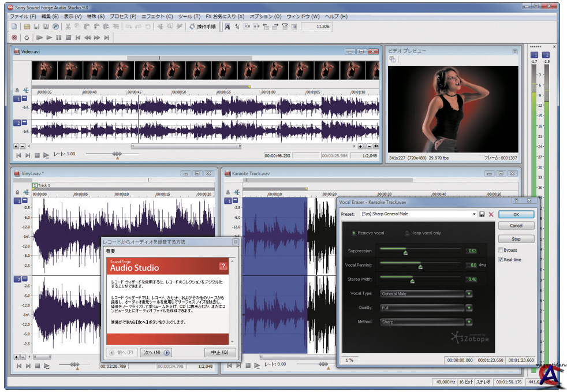This screenshot has height=392, width=567.
Task: Delete the preset using the red X icon
Action: pyautogui.click(x=491, y=214)
